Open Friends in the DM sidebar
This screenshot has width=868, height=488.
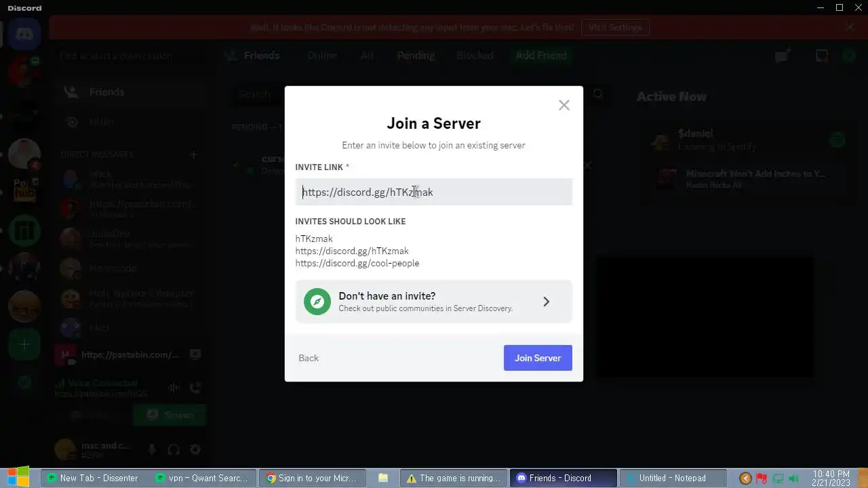click(x=131, y=92)
